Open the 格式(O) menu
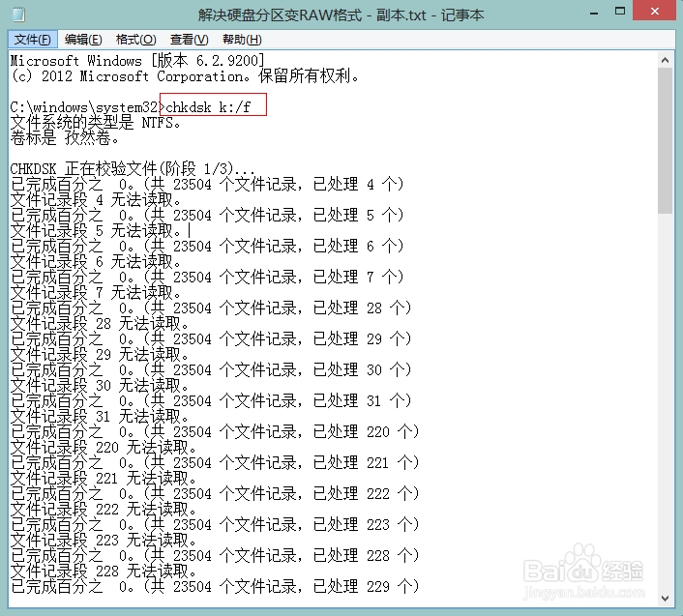This screenshot has width=683, height=616. coord(135,40)
